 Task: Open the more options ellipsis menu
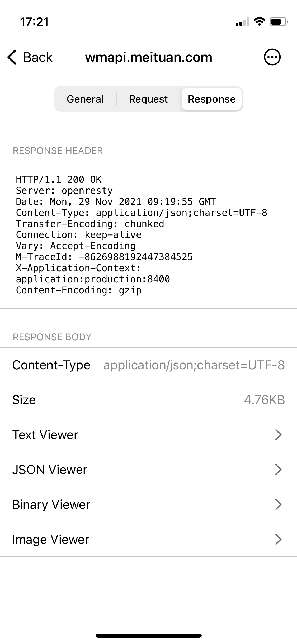(x=272, y=57)
